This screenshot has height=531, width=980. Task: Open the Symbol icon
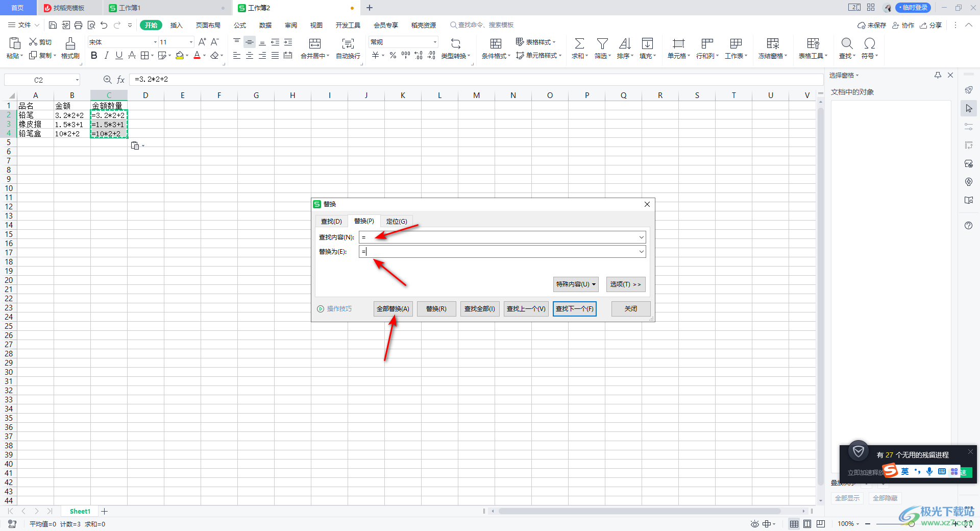click(x=870, y=43)
